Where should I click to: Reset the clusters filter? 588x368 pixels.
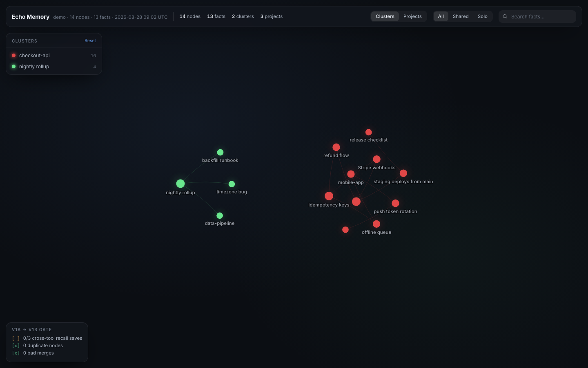pos(90,41)
